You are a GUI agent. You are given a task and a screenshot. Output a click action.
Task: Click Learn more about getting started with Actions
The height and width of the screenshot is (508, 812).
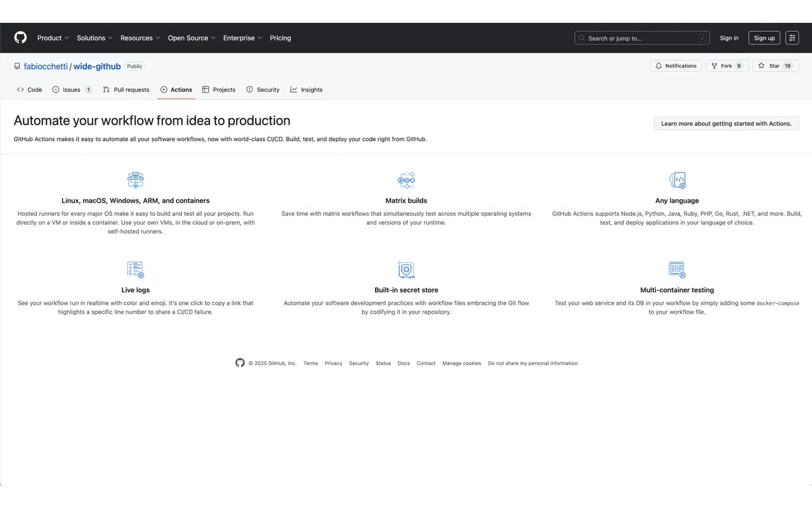tap(726, 124)
